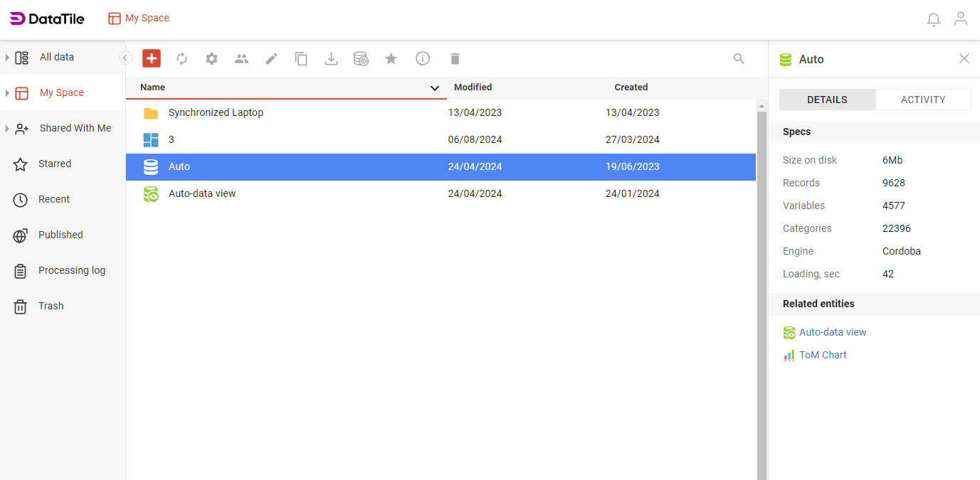This screenshot has width=980, height=480.
Task: Open the ToM Chart related entity link
Action: coord(823,355)
